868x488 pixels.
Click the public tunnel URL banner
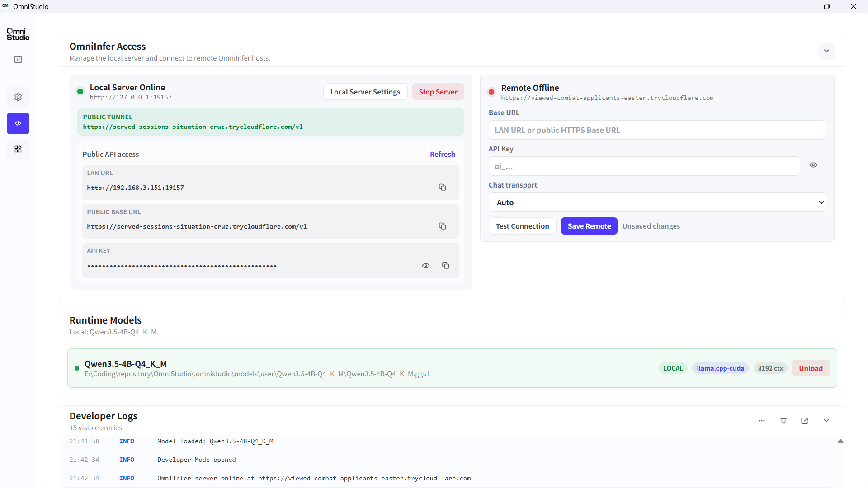[271, 122]
